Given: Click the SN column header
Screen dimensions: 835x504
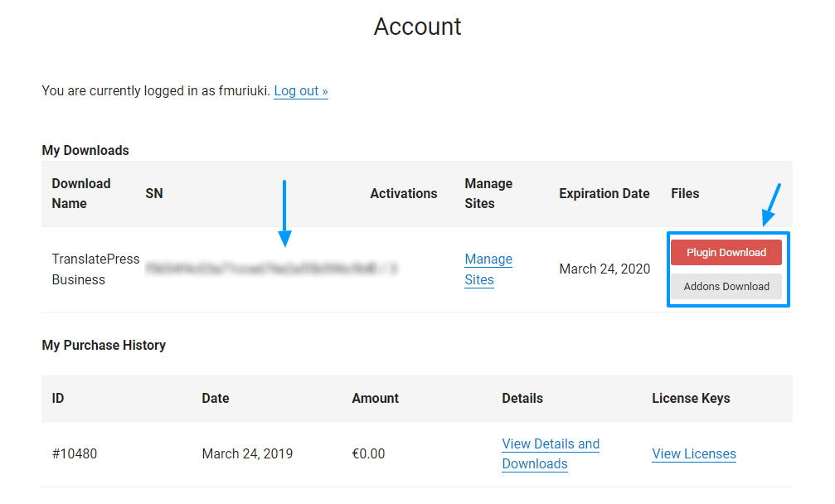Looking at the screenshot, I should [154, 194].
